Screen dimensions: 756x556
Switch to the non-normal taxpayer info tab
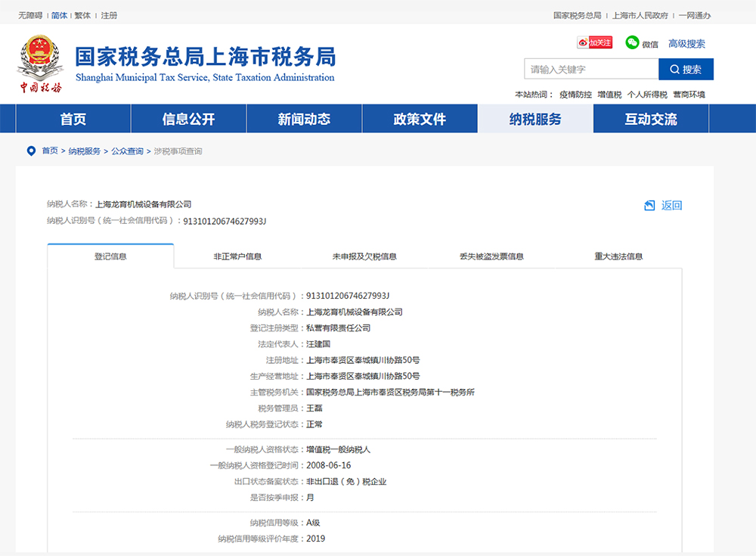pyautogui.click(x=237, y=256)
